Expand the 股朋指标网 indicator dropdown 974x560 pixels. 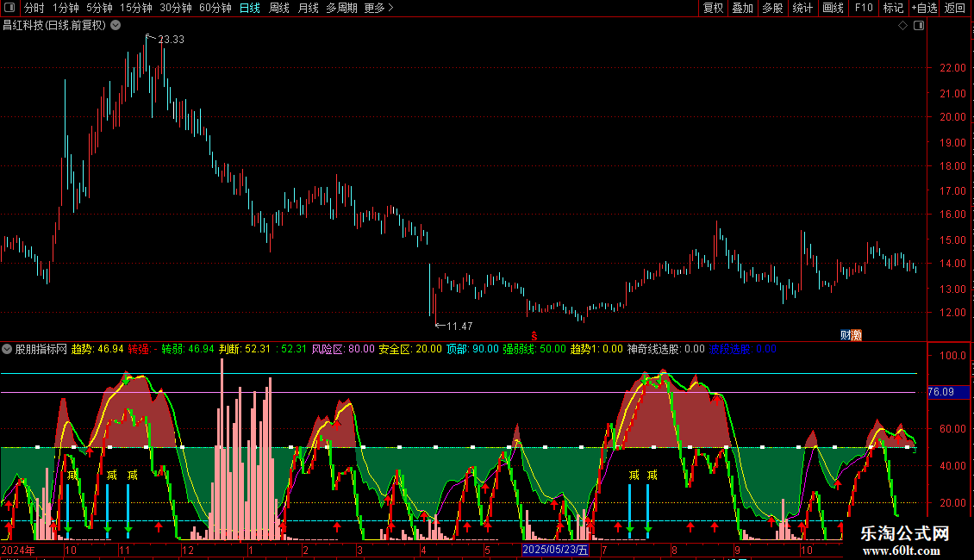8,350
